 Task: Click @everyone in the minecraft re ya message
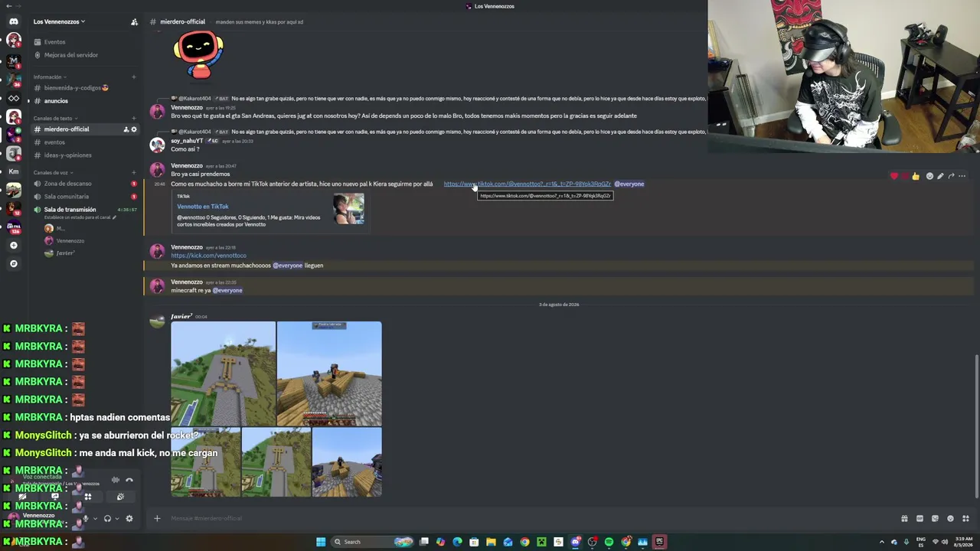click(x=227, y=291)
